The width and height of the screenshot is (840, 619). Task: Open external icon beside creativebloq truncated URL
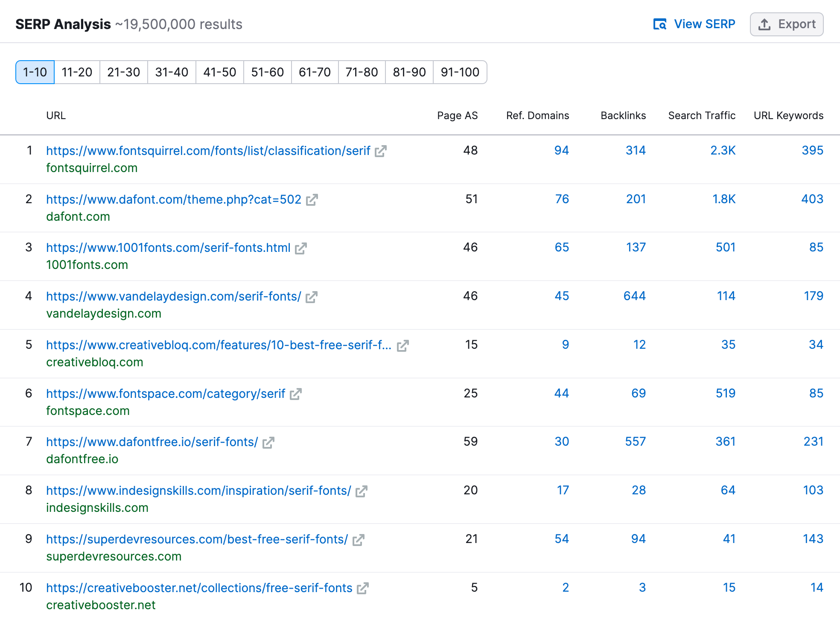pyautogui.click(x=402, y=345)
